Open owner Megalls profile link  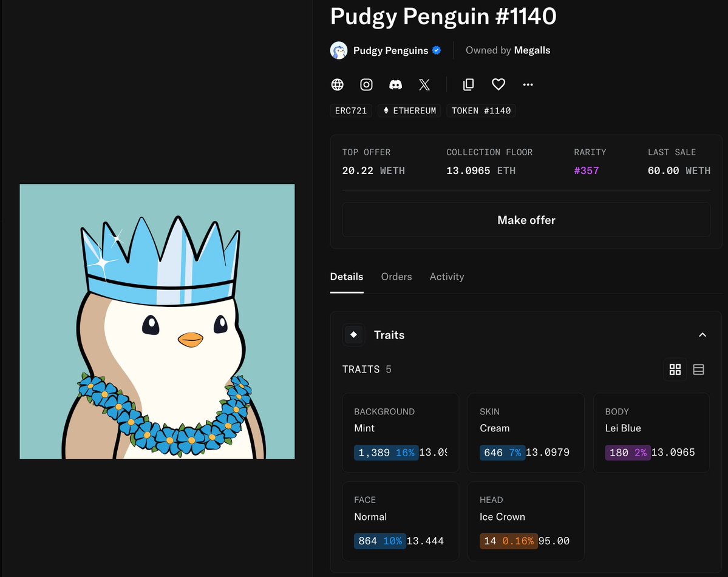point(532,50)
